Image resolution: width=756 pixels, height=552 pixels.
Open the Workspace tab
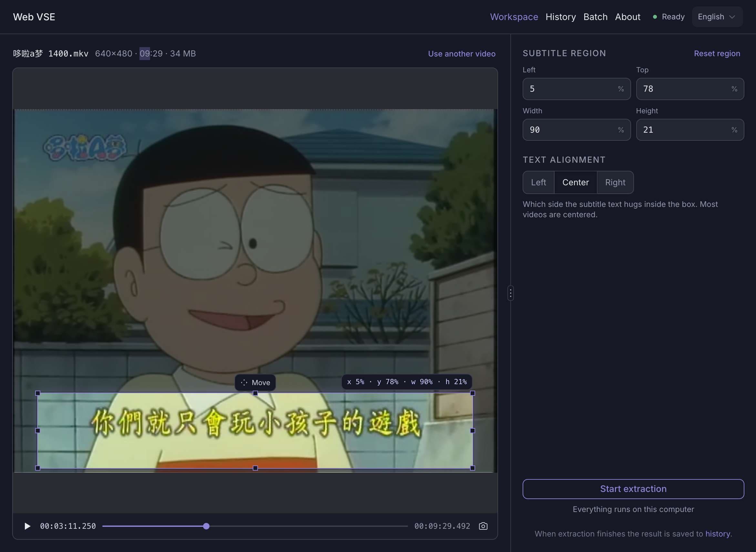514,17
